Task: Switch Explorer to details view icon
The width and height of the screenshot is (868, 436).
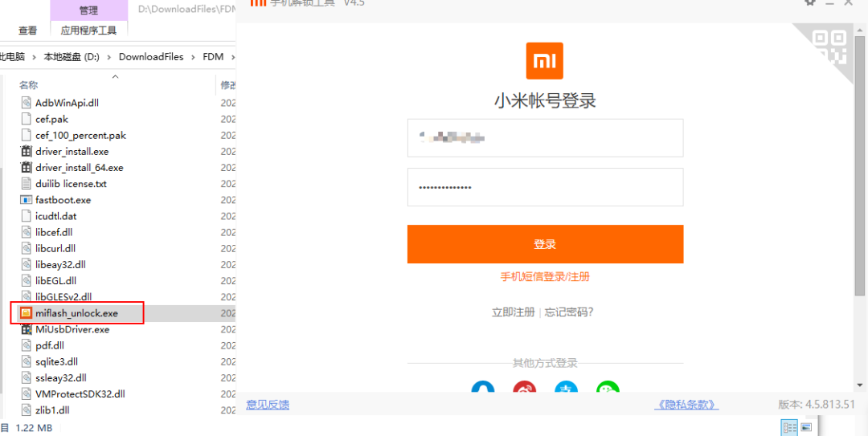Action: 789,427
